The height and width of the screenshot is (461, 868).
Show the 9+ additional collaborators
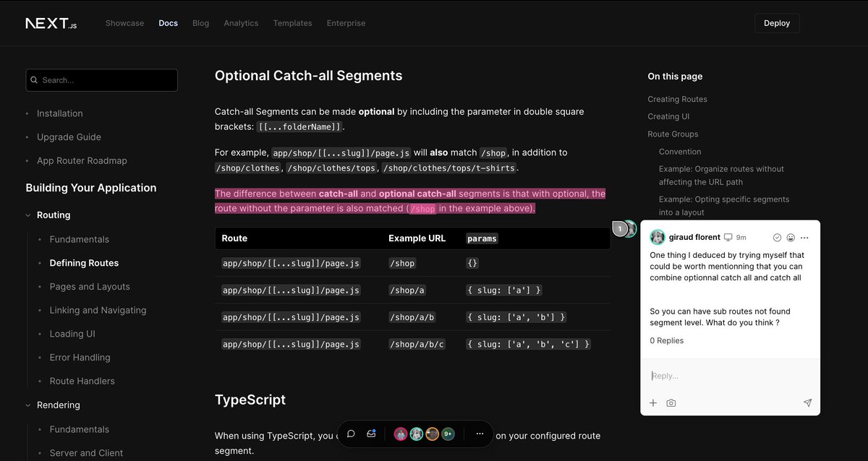click(448, 434)
